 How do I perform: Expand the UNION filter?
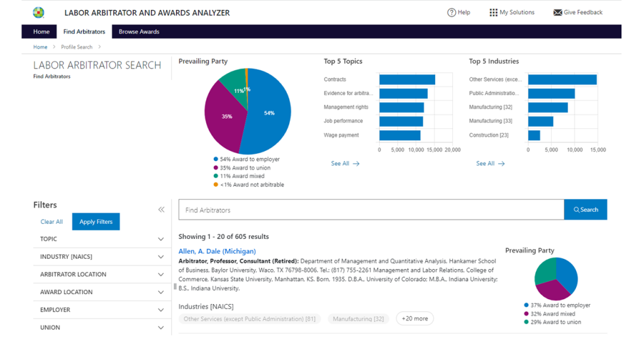[160, 327]
